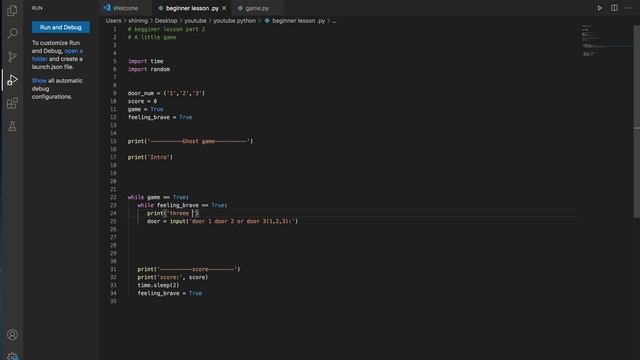Open the Accounts icon in activity bar
This screenshot has width=640, height=360.
click(12, 335)
